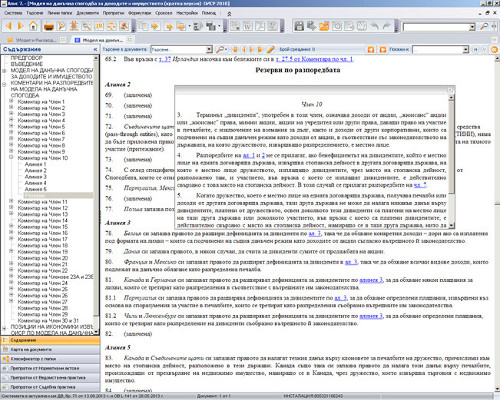Expand Коментар на Член 1 node
The height and width of the screenshot is (401, 500).
pos(11,101)
